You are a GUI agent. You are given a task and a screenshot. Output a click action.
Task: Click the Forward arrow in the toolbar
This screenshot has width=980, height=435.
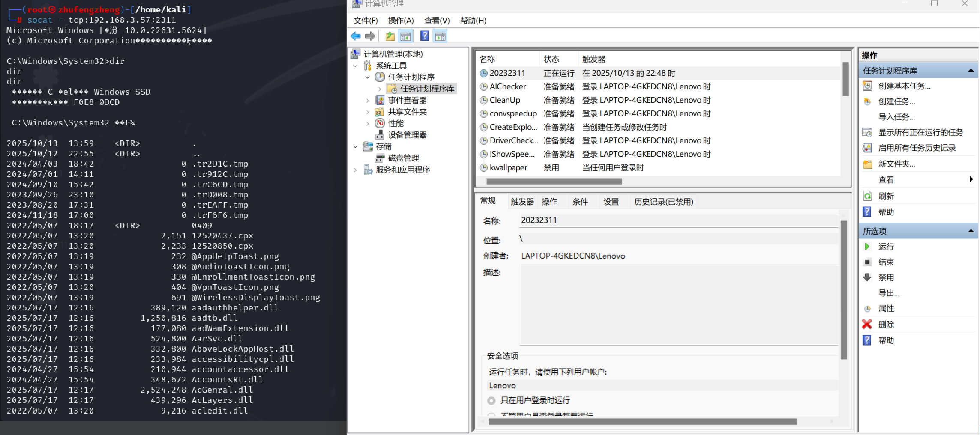(x=370, y=36)
